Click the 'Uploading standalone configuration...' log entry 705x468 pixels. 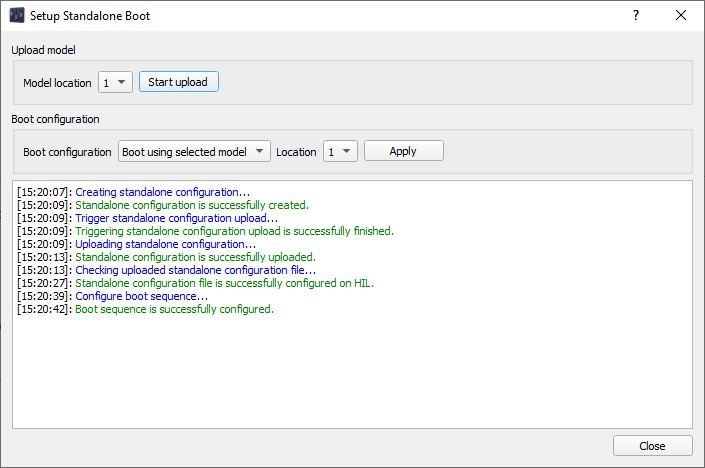165,244
